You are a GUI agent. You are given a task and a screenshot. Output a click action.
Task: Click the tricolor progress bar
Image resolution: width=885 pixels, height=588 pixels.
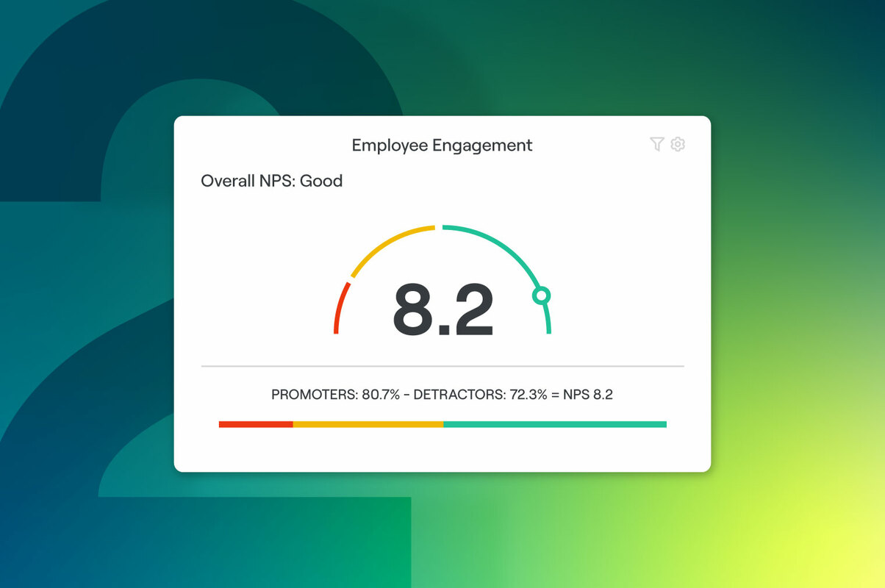pos(442,424)
